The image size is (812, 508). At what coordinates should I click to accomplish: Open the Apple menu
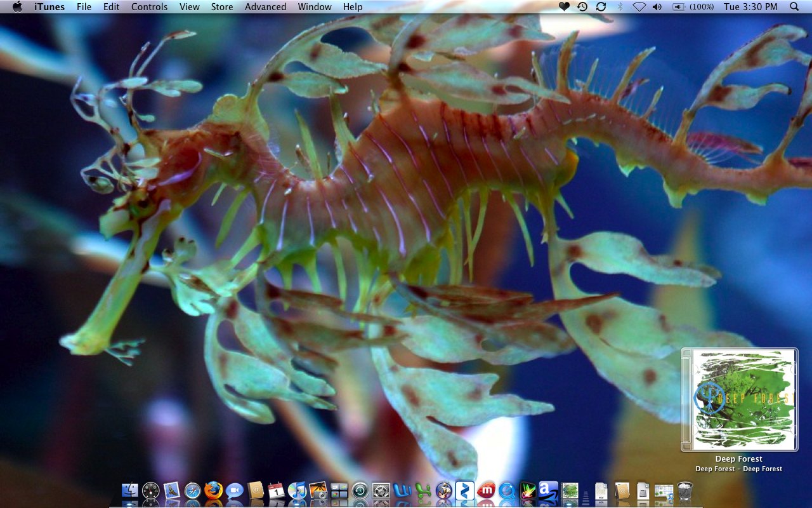[x=17, y=7]
